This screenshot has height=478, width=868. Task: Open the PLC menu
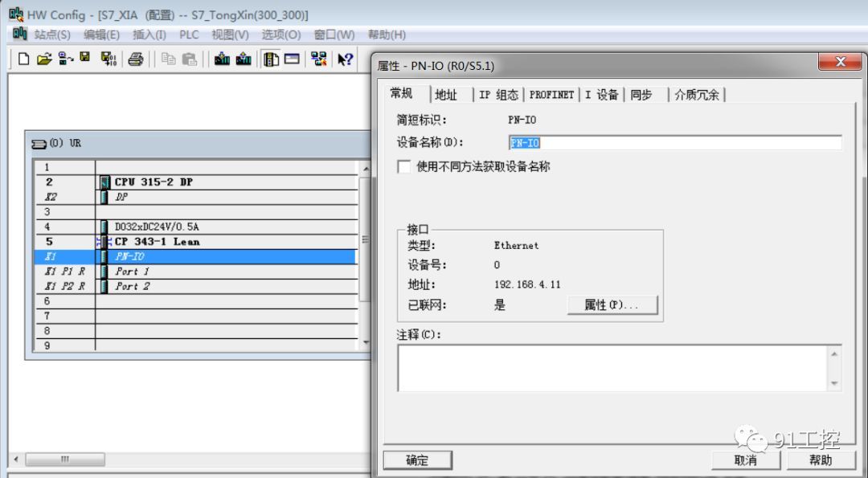189,35
